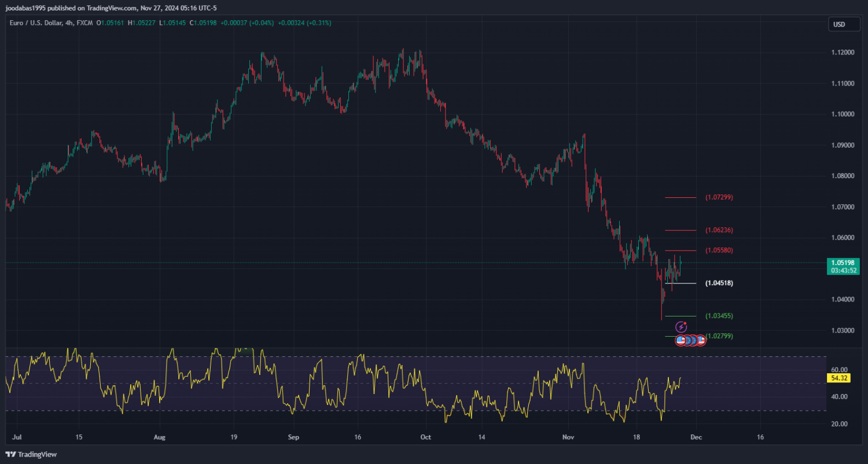The width and height of the screenshot is (868, 464).
Task: Select the red level label (1.06236)
Action: click(x=719, y=230)
